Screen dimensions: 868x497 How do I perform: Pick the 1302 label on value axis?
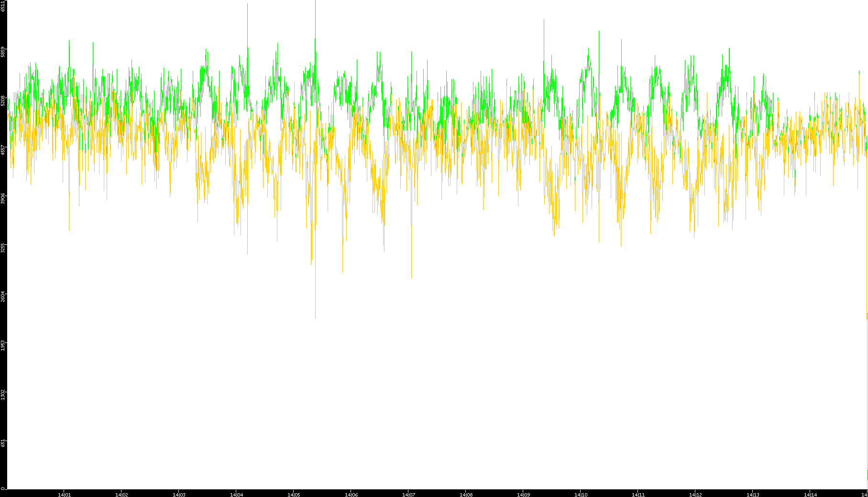3,395
